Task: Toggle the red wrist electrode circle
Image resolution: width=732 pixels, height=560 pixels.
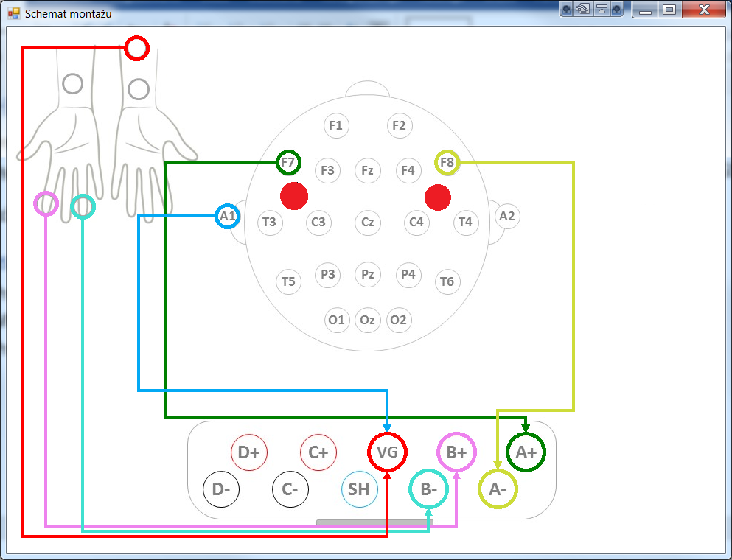Action: point(136,48)
